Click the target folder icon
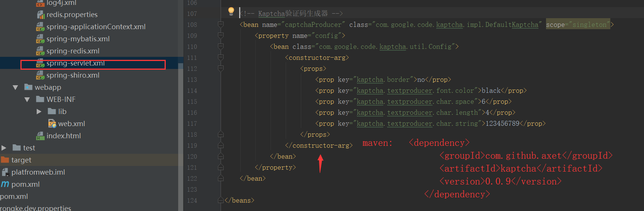Viewport: 644px width, 211px height. coord(5,160)
